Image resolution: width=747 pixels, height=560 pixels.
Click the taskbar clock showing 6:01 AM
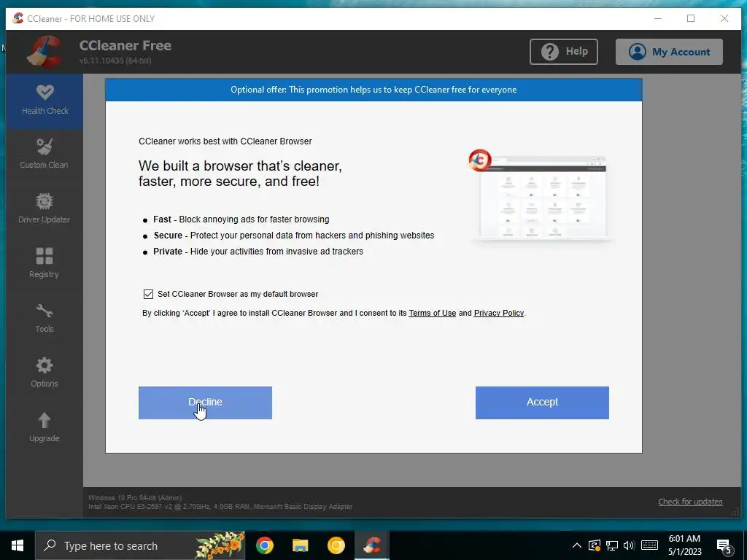tap(684, 545)
